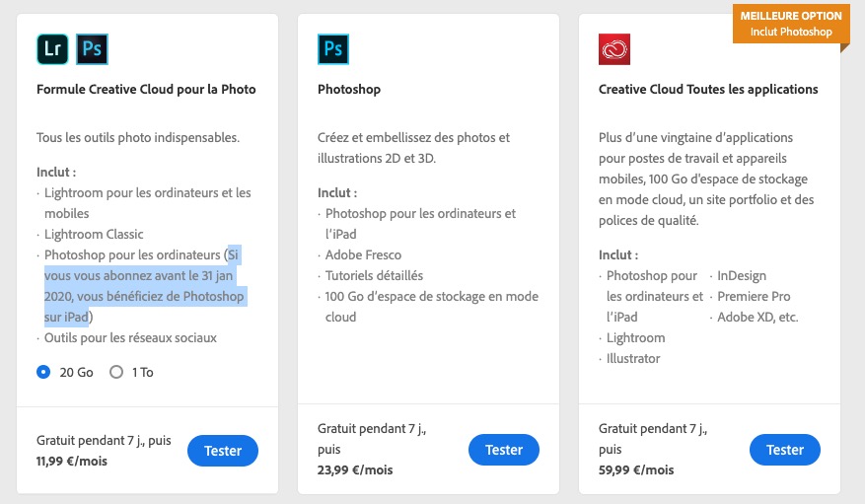Click the Tutoriels détaillés list item
The width and height of the screenshot is (865, 504).
point(375,276)
